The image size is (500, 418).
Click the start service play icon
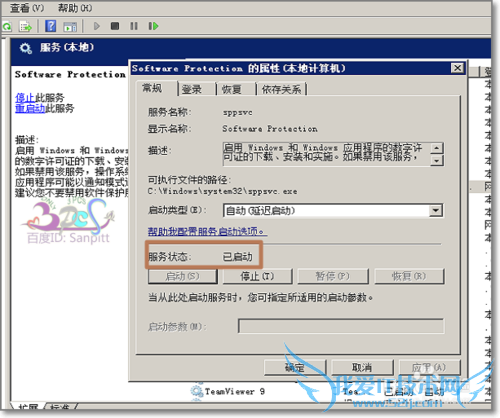[x=96, y=26]
